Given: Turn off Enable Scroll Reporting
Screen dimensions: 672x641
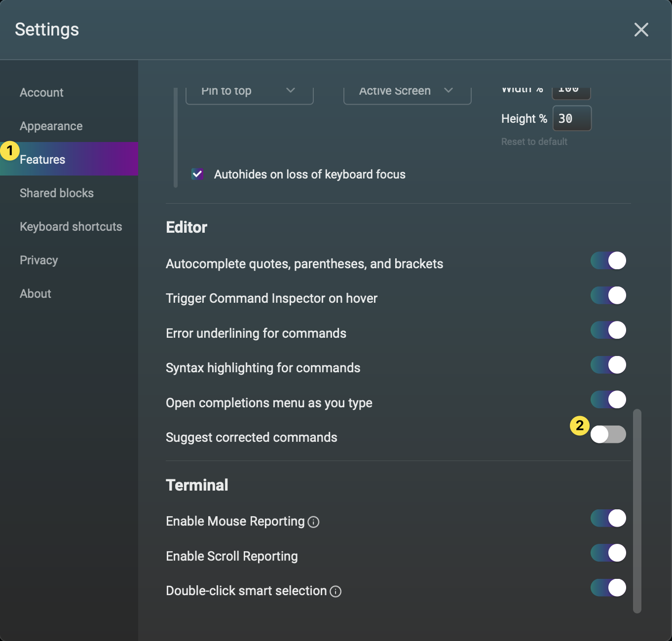Looking at the screenshot, I should click(x=608, y=553).
